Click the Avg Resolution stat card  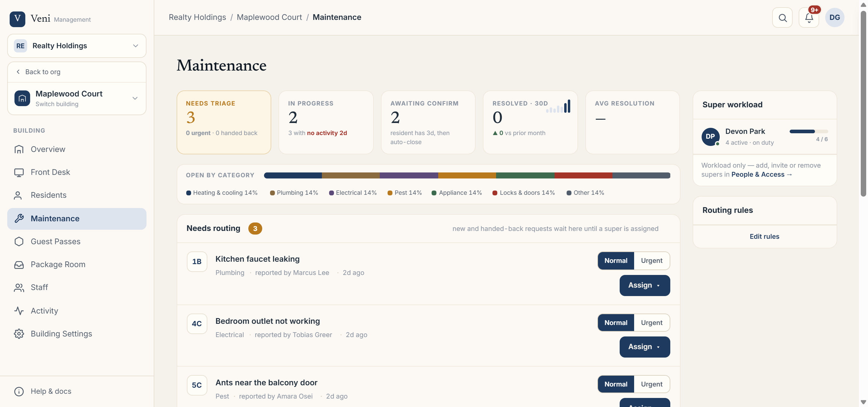pyautogui.click(x=632, y=122)
